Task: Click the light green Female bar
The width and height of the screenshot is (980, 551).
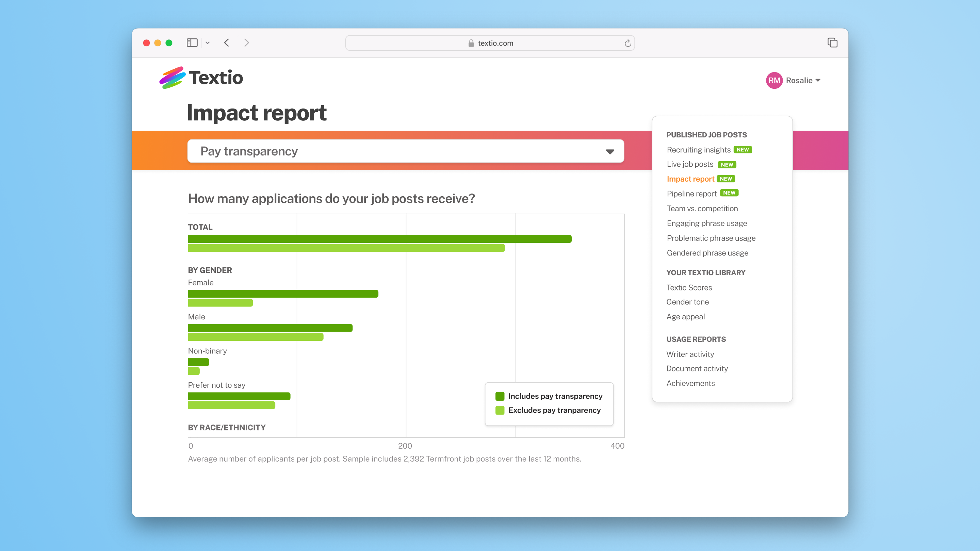Action: [x=220, y=303]
